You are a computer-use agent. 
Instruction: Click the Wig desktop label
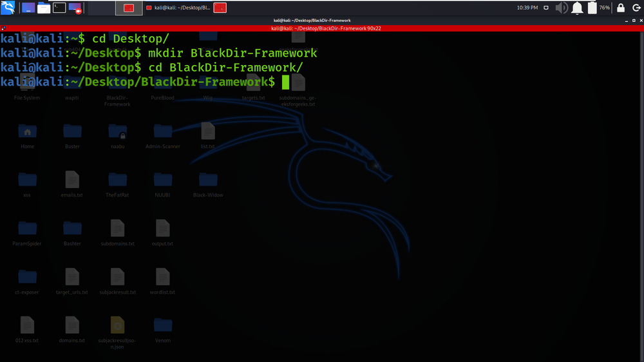(x=208, y=98)
